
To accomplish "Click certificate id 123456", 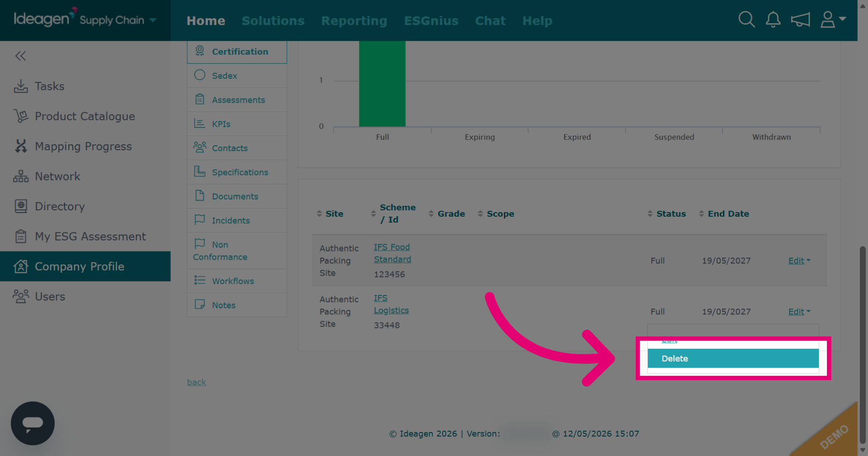I will [389, 274].
